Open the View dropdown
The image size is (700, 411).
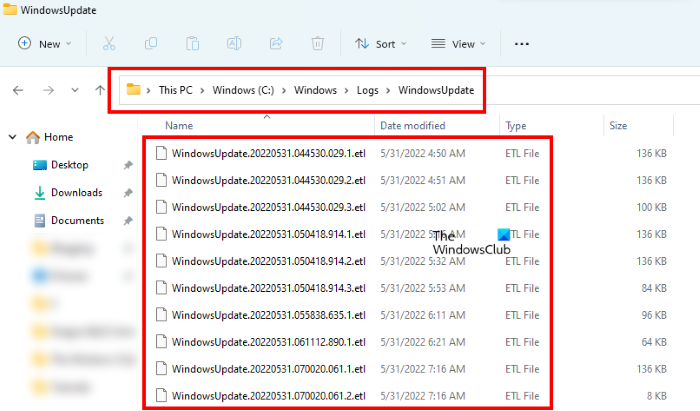pos(458,44)
